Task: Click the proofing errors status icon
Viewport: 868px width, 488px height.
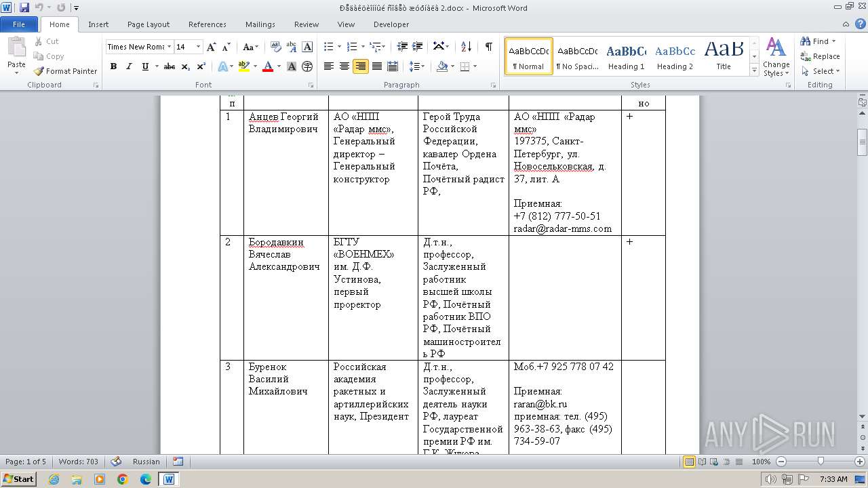Action: (116, 462)
